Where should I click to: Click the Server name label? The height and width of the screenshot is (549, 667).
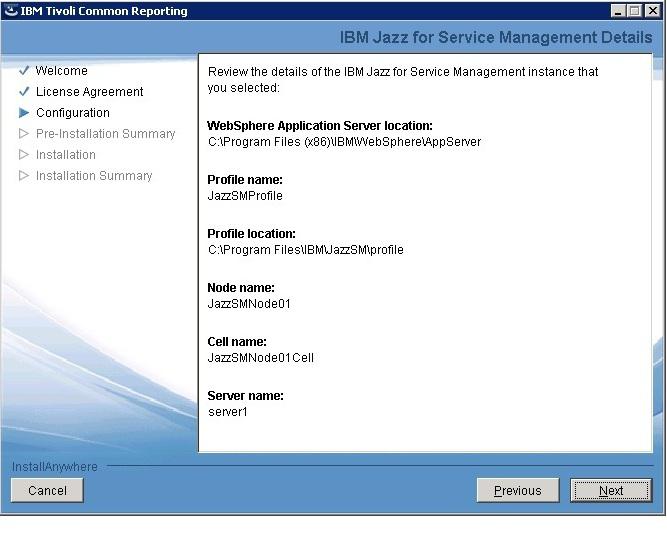pos(245,396)
